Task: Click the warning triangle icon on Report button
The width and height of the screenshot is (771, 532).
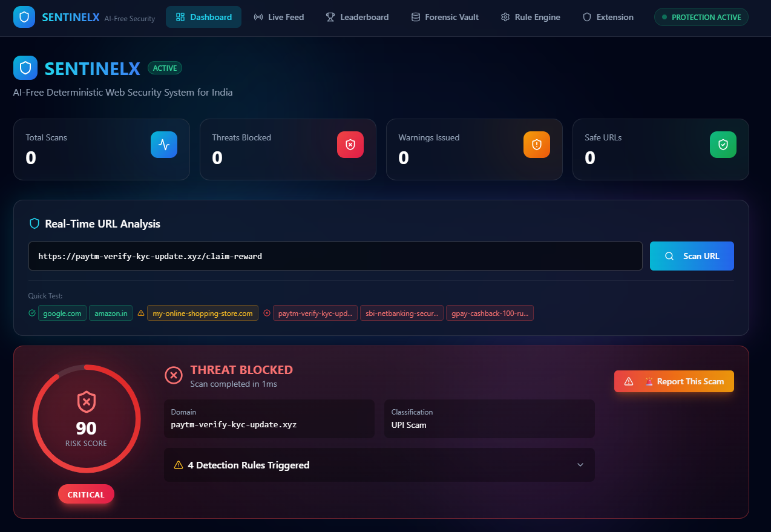Action: 629,381
